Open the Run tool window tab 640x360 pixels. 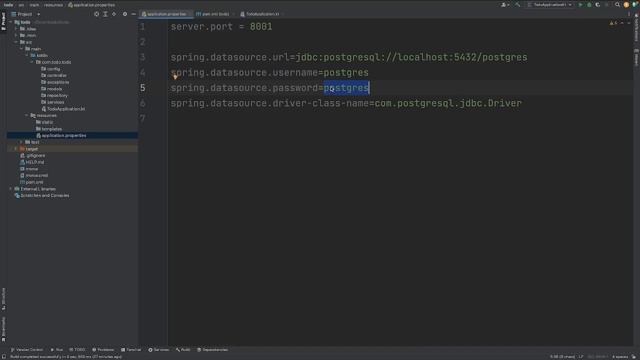[x=57, y=350]
